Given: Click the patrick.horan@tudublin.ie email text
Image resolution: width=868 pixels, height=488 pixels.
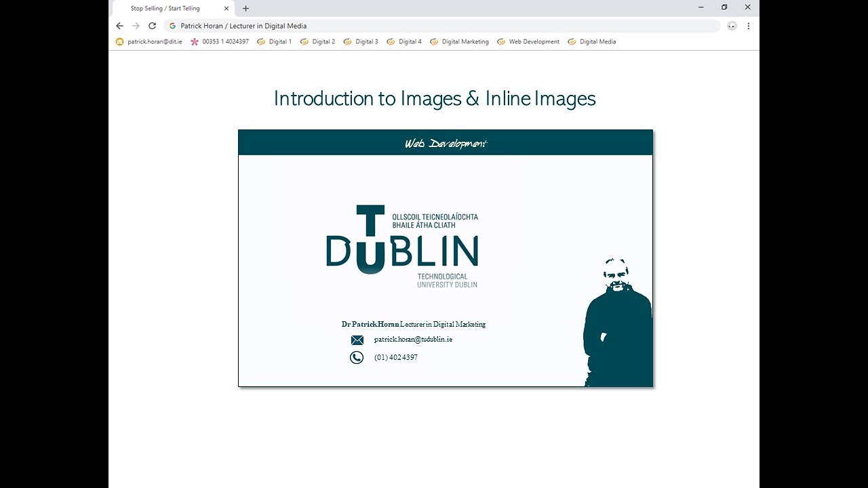Looking at the screenshot, I should (413, 339).
